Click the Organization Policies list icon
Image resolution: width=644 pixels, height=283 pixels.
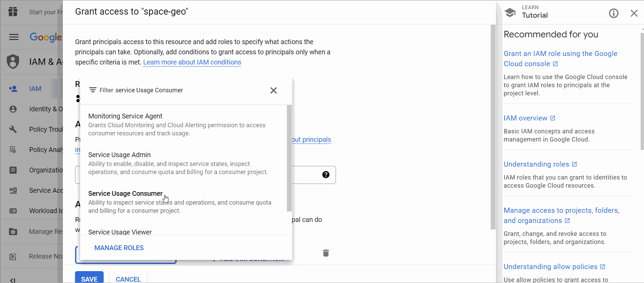(13, 170)
